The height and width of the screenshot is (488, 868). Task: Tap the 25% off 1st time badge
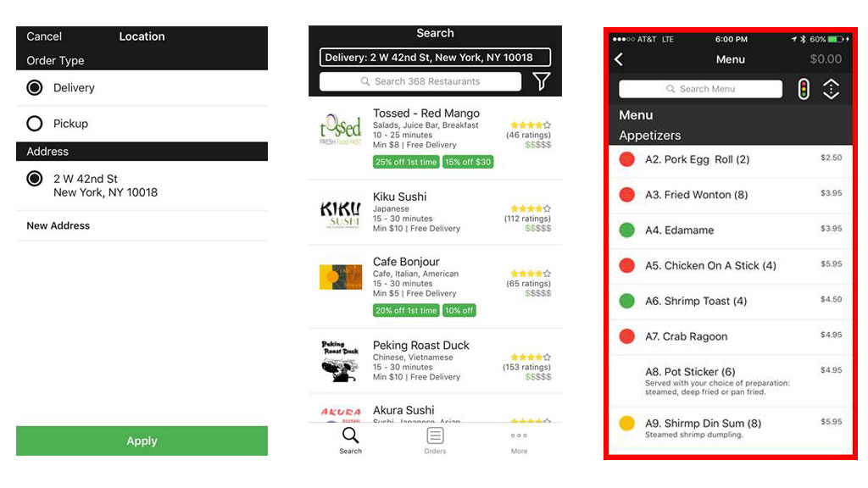coord(406,162)
